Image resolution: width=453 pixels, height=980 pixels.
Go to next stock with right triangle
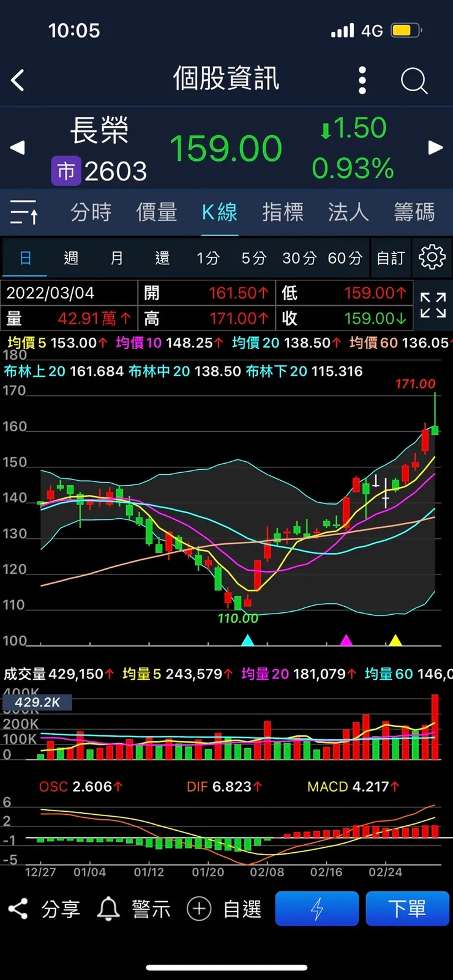435,147
